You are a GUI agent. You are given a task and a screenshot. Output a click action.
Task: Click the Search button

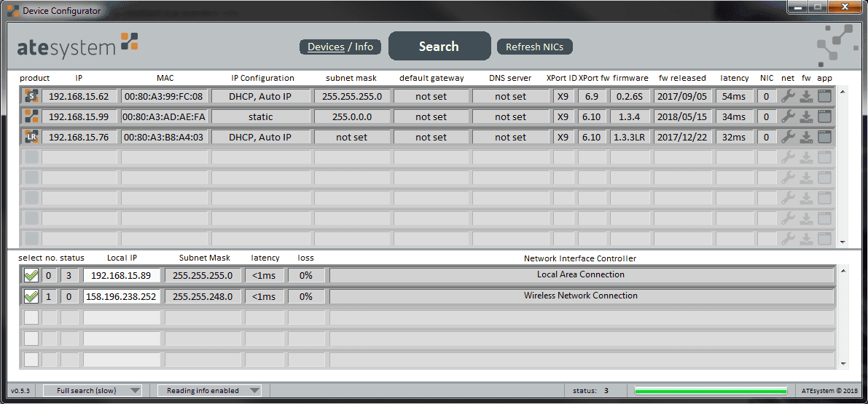point(439,47)
